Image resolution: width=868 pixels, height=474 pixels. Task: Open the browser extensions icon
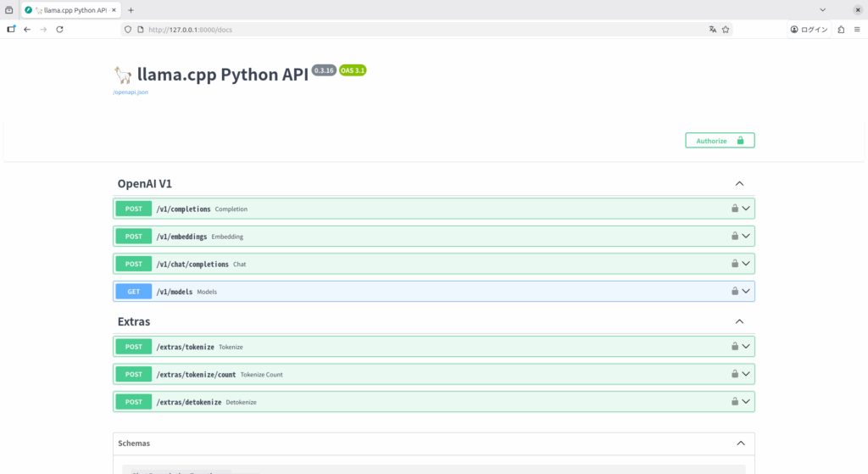click(841, 29)
